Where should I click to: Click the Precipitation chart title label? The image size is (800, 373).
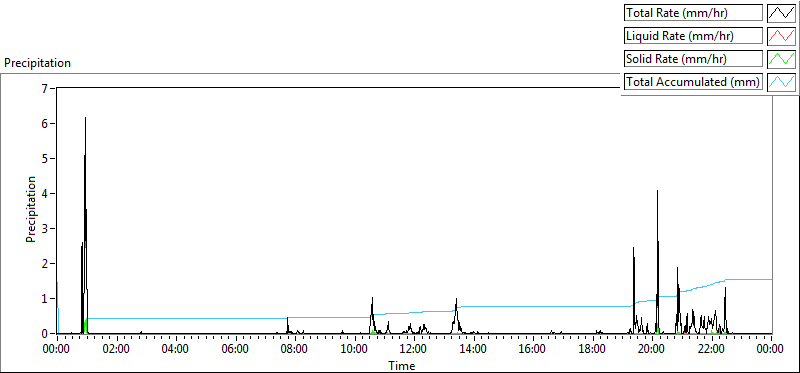click(37, 63)
